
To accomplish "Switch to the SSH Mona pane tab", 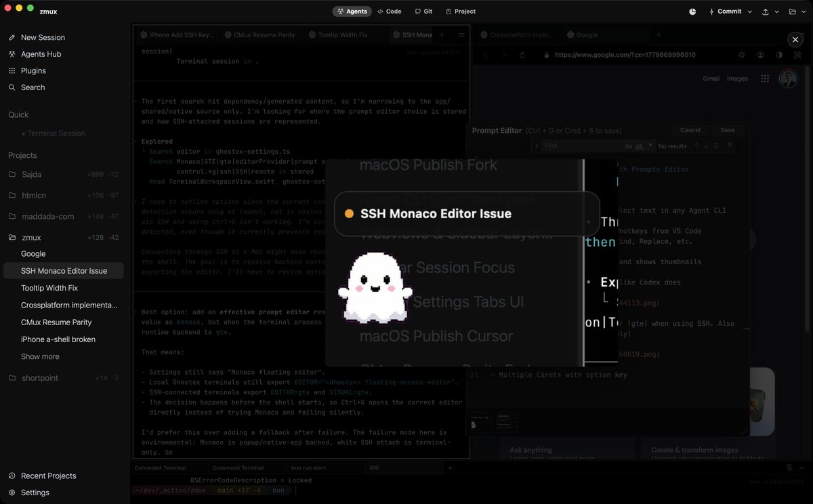I will pos(412,35).
